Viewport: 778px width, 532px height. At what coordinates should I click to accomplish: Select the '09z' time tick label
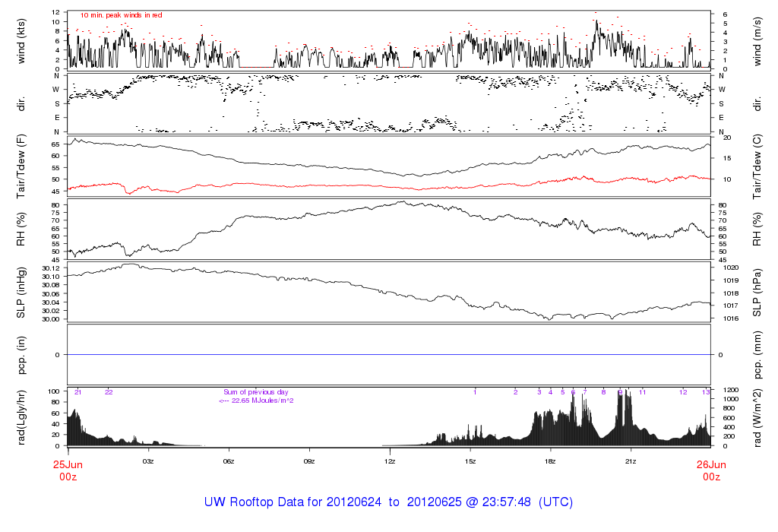pyautogui.click(x=309, y=461)
